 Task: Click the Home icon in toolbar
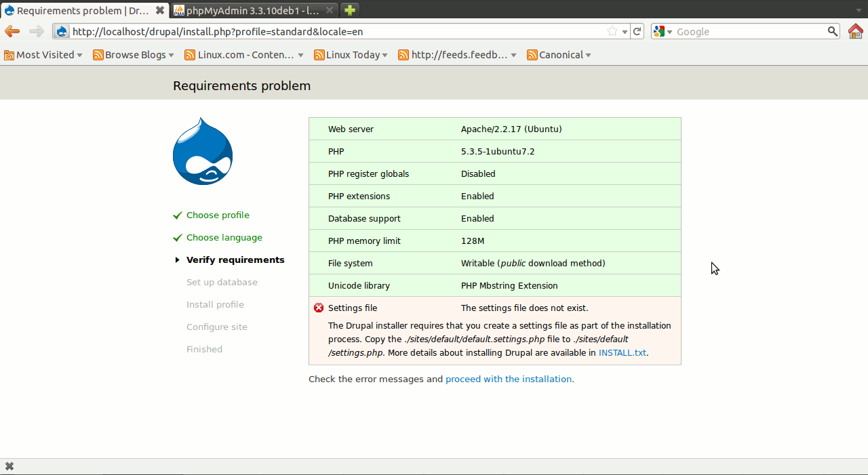pos(855,31)
